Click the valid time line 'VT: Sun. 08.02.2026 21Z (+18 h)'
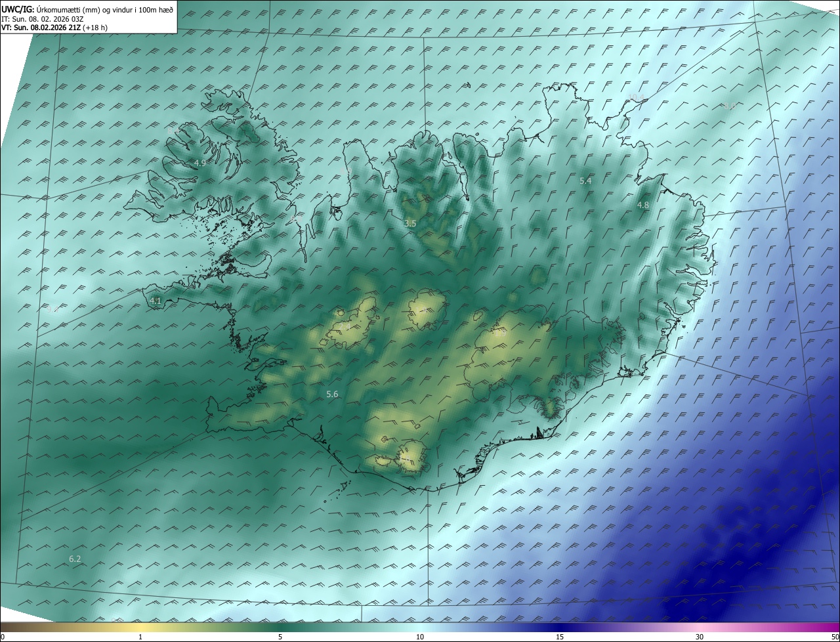 54,28
